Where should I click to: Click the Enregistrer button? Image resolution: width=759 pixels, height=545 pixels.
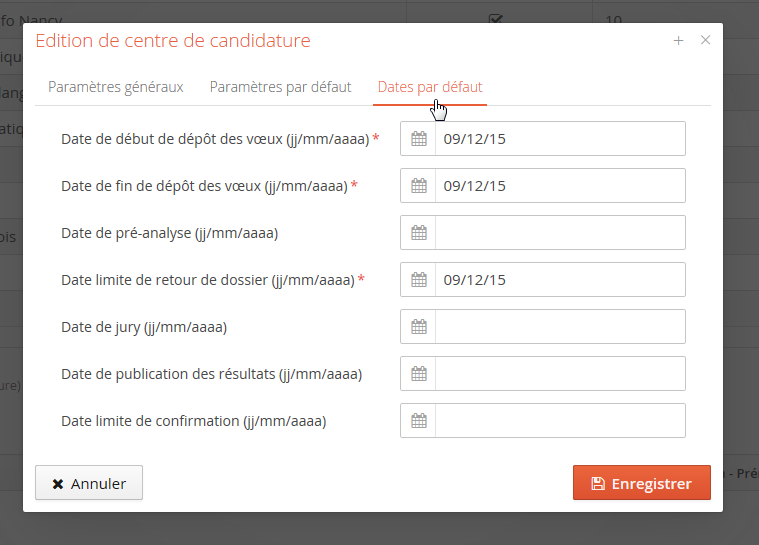[x=641, y=483]
